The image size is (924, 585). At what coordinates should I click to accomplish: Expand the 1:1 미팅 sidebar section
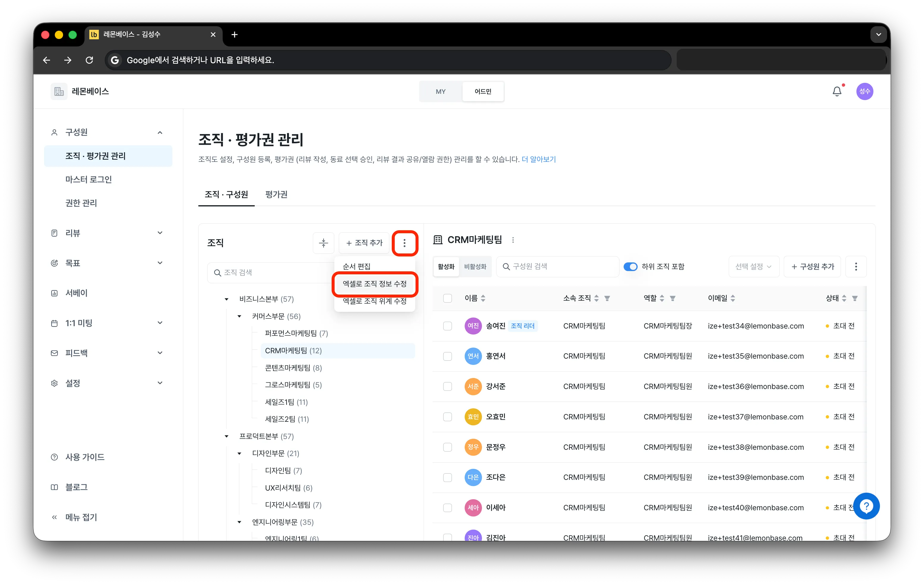click(x=160, y=323)
